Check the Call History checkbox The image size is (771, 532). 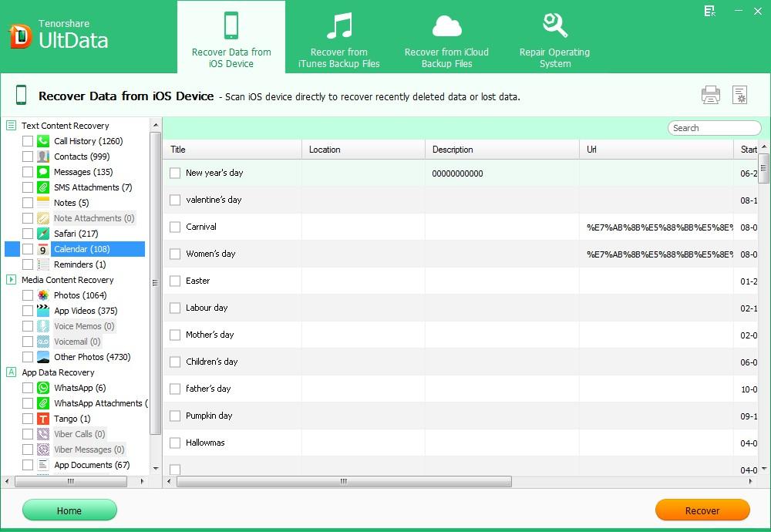pyautogui.click(x=28, y=141)
